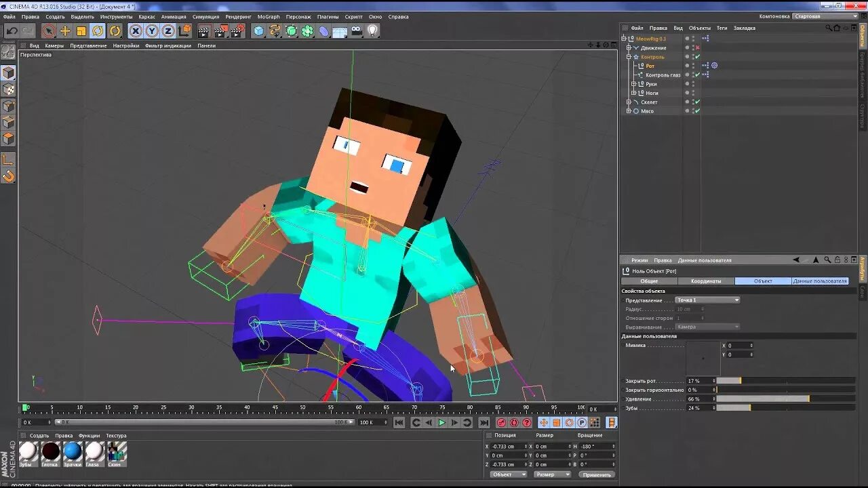Open the Анимация menu

pyautogui.click(x=174, y=16)
